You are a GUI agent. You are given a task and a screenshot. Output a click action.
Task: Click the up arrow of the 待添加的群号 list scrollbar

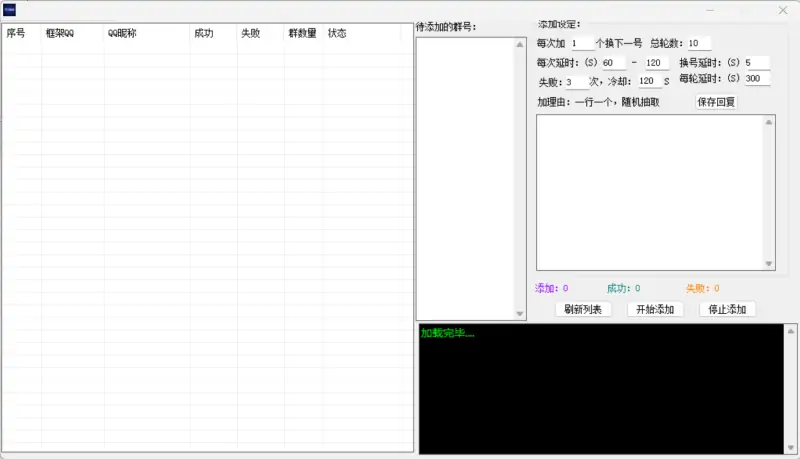pos(519,45)
